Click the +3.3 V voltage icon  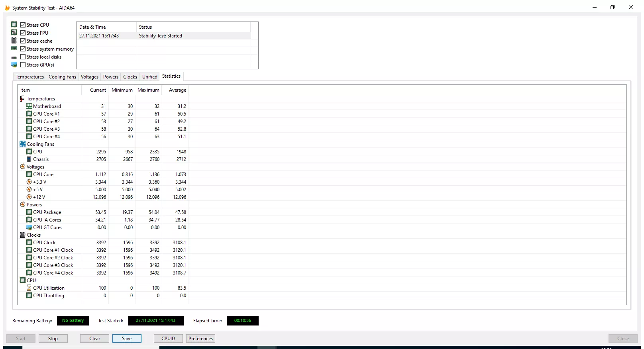[x=29, y=182]
